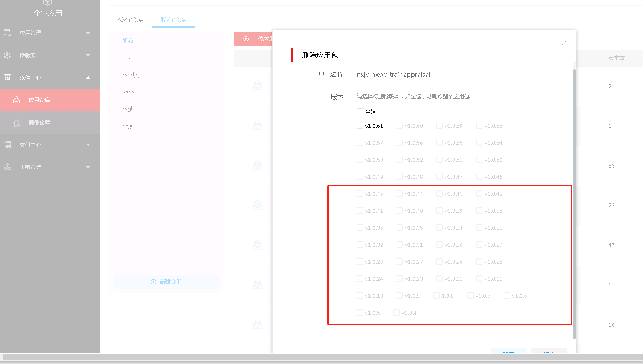Click the dialog's vertical scrollbar
643x364 pixels.
point(575,203)
